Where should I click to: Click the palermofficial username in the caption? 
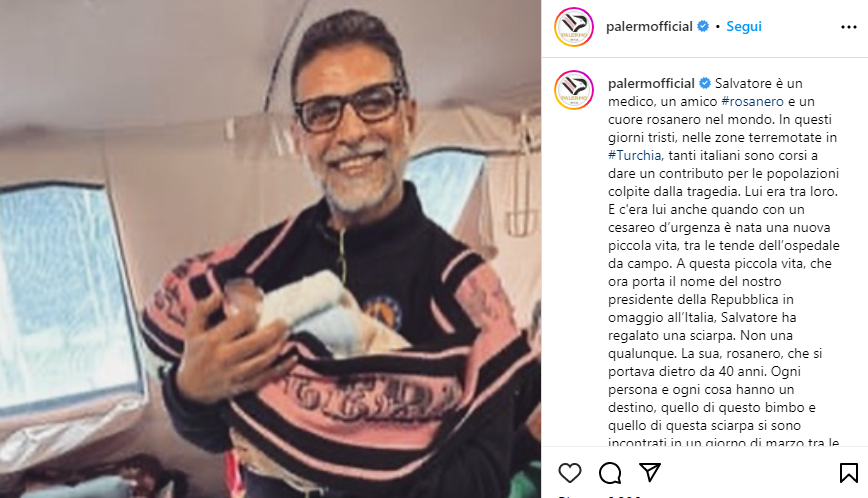point(651,84)
